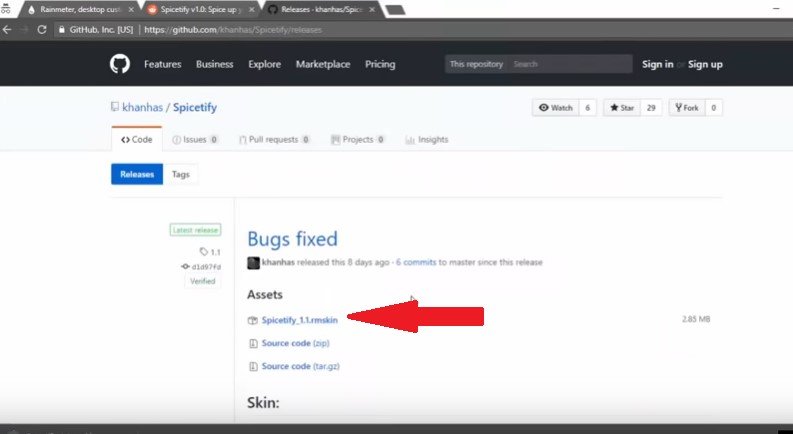Open the Spicetify repository name link
This screenshot has height=434, width=793.
(195, 107)
